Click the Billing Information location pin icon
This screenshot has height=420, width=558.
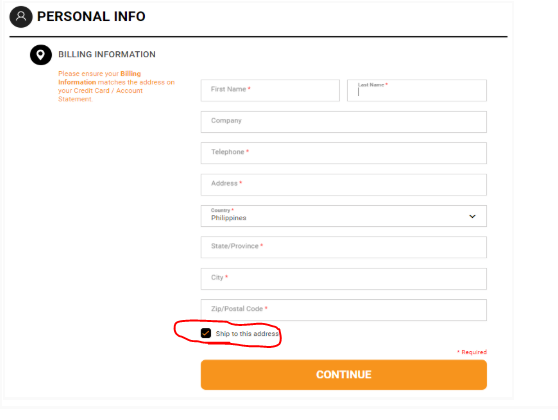pyautogui.click(x=41, y=55)
